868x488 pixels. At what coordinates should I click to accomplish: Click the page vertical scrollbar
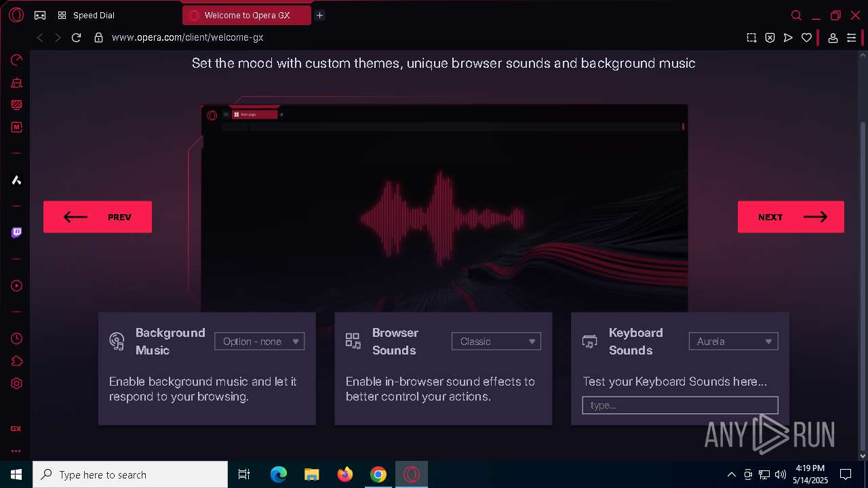[x=863, y=285]
